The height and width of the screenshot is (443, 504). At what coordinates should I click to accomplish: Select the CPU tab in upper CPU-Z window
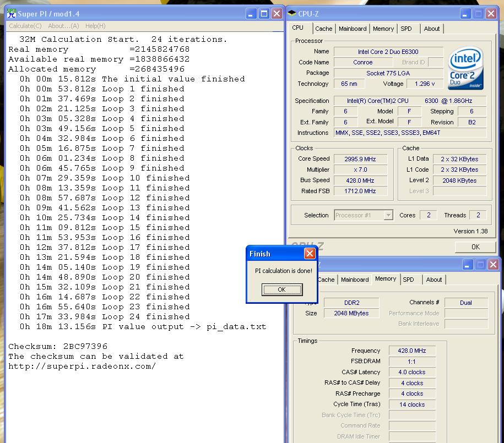coord(297,28)
